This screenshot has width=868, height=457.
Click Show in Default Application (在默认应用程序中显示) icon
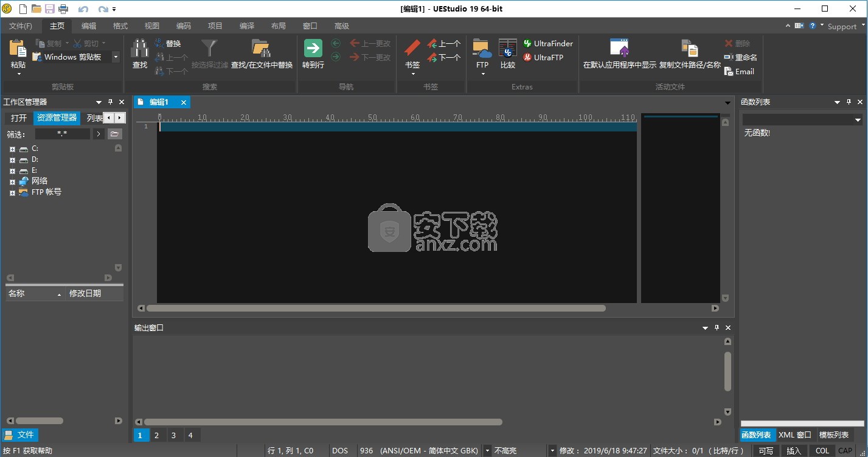click(x=619, y=49)
